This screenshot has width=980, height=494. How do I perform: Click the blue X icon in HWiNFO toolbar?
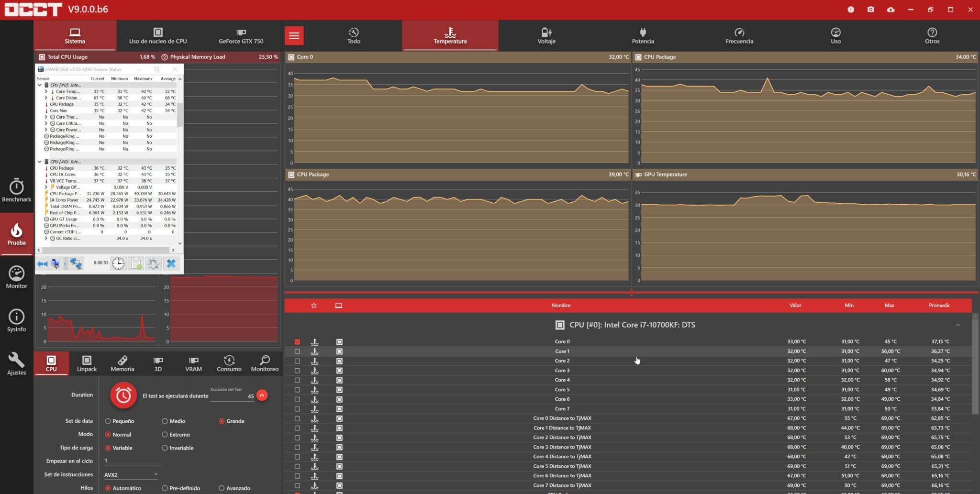171,263
